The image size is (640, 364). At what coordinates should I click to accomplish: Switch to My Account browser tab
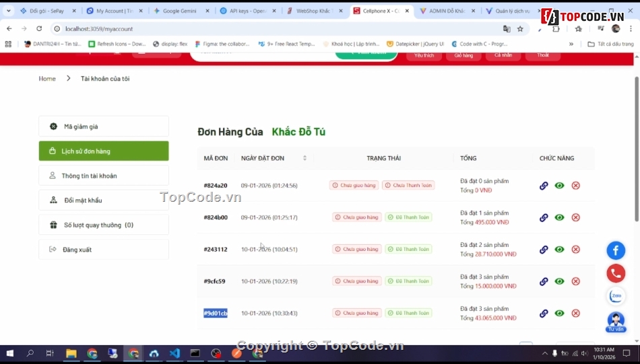pyautogui.click(x=115, y=11)
